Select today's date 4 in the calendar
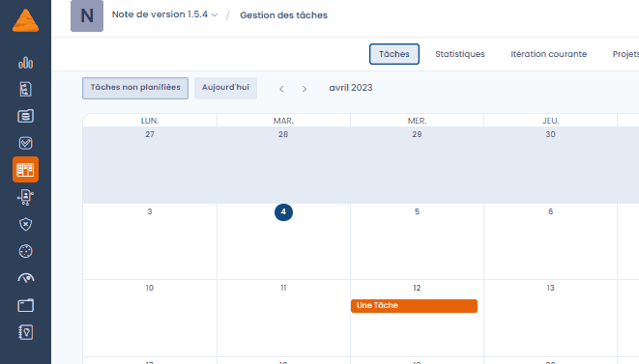639x364 pixels. (x=283, y=212)
